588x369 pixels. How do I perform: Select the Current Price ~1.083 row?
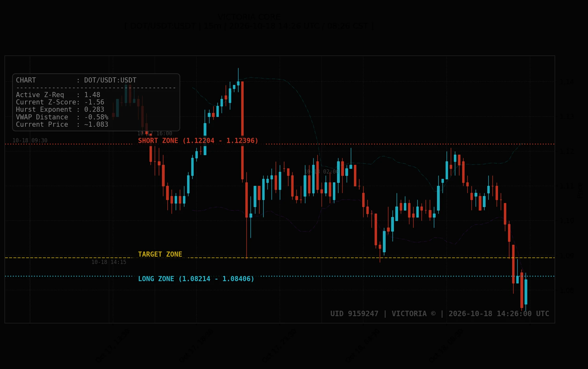pos(62,124)
